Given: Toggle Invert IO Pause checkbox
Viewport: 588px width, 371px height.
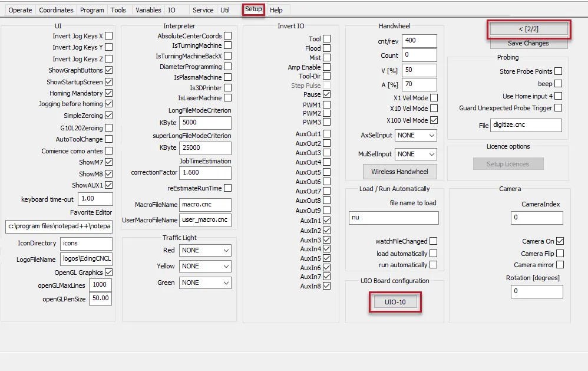Looking at the screenshot, I should [326, 94].
